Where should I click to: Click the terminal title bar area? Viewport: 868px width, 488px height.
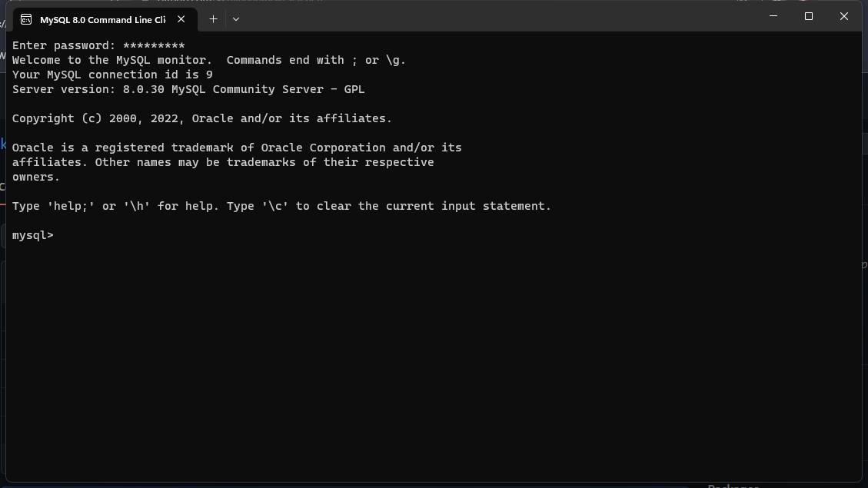461,15
